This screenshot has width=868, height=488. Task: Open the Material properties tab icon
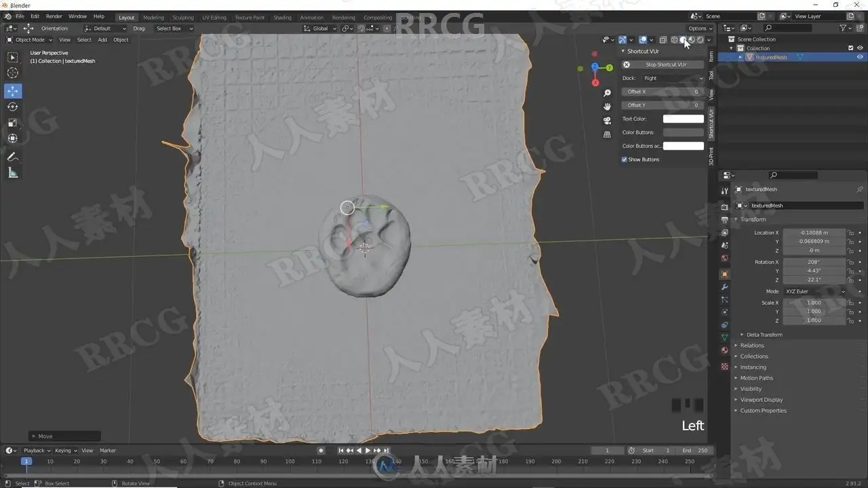coord(725,350)
